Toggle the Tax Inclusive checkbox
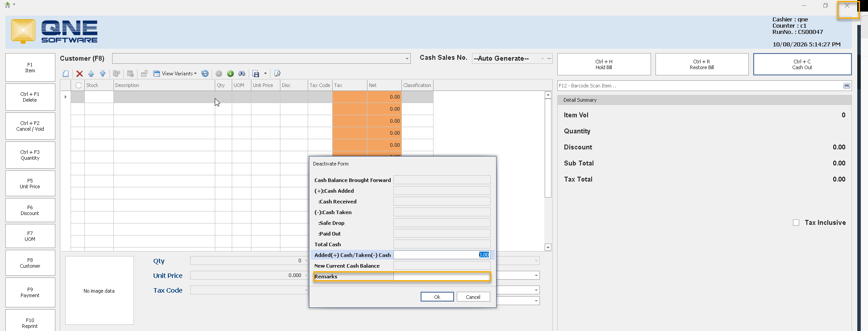The image size is (868, 331). coord(796,223)
